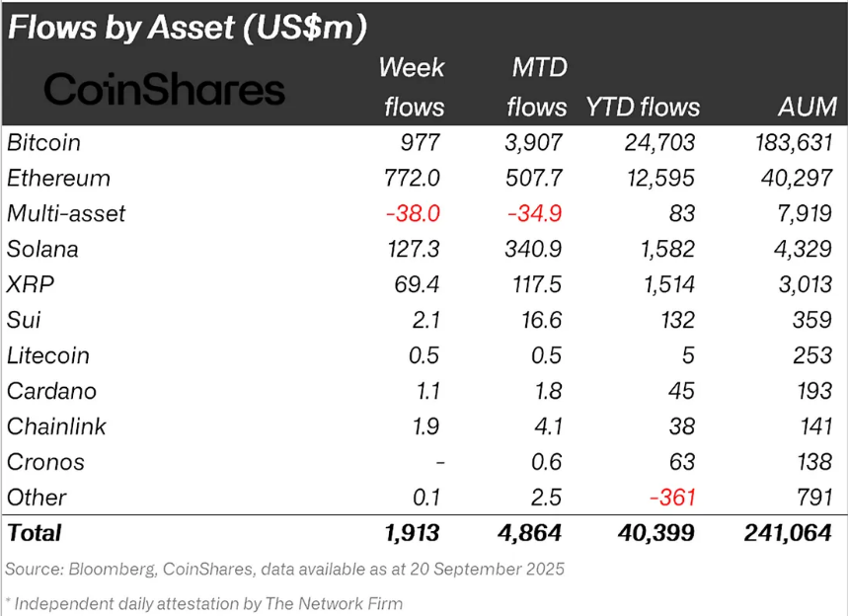
Task: Click The Network Firm attestation footnote
Action: tap(204, 602)
